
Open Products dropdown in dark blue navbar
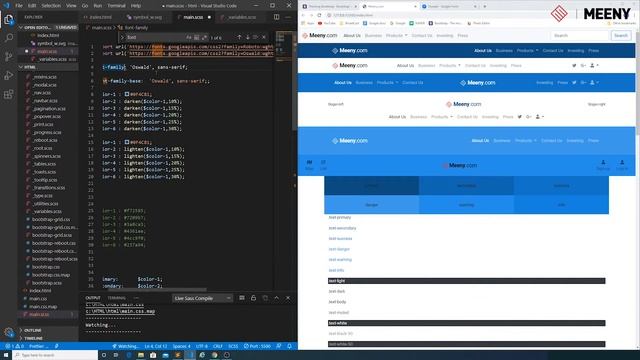(527, 51)
